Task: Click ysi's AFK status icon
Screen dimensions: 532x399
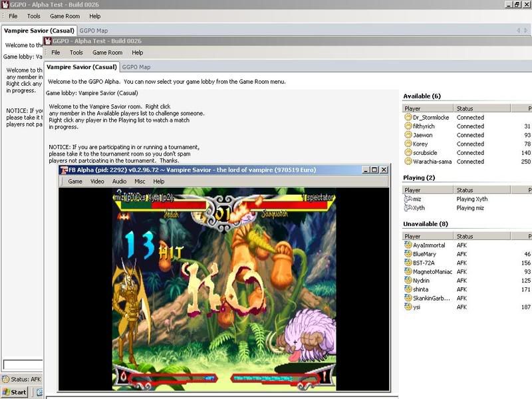Action: [408, 307]
